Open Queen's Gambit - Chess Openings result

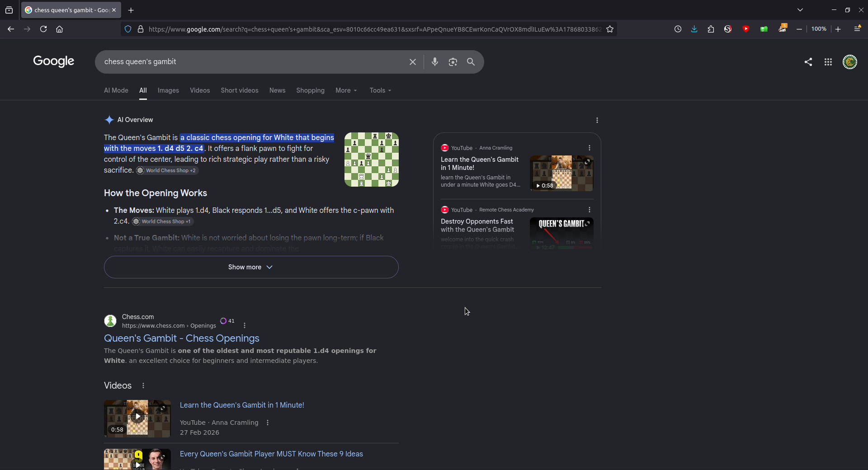(x=182, y=338)
